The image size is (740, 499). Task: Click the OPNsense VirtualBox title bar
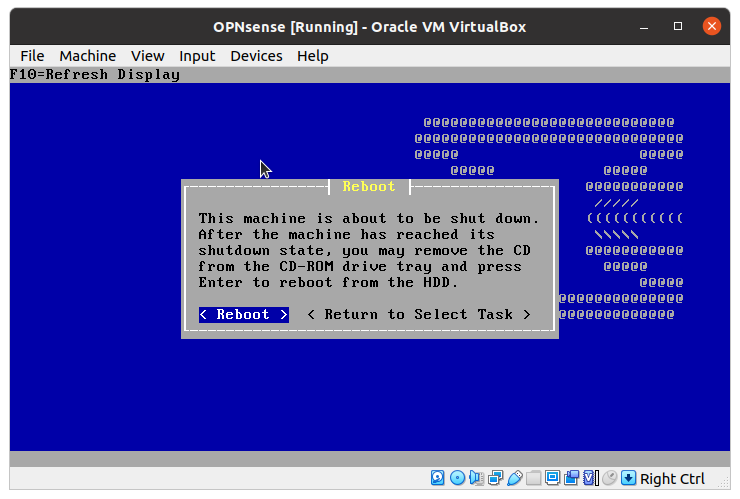point(369,27)
